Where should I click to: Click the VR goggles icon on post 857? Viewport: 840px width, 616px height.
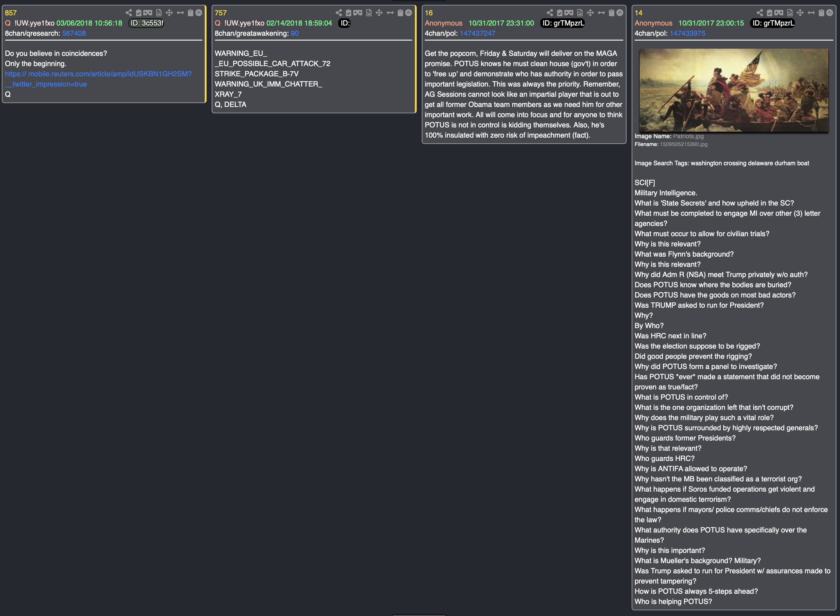(148, 13)
